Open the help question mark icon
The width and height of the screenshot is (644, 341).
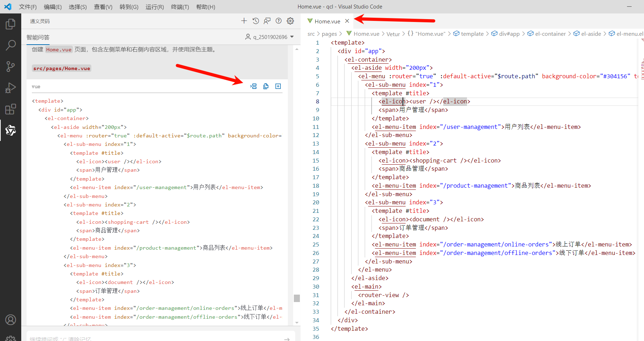click(x=279, y=21)
